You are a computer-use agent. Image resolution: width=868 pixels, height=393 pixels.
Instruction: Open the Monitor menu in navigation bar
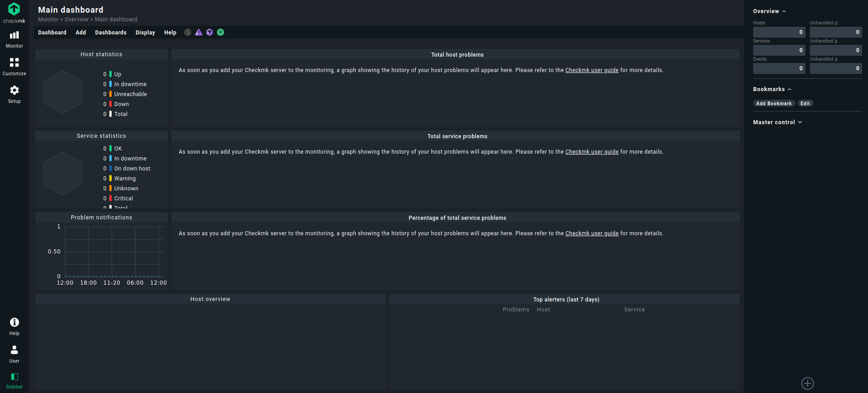pyautogui.click(x=15, y=39)
